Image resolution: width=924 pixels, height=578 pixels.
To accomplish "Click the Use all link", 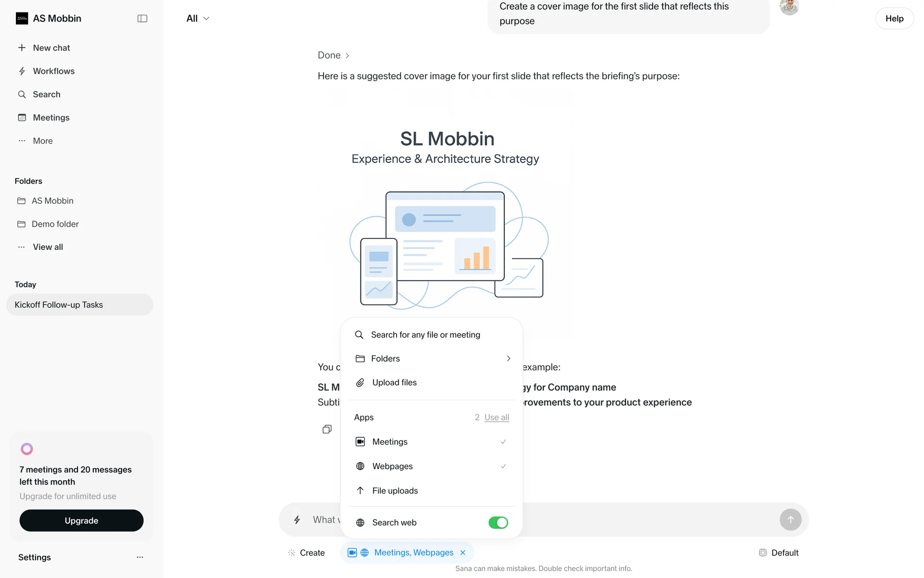I will (497, 417).
